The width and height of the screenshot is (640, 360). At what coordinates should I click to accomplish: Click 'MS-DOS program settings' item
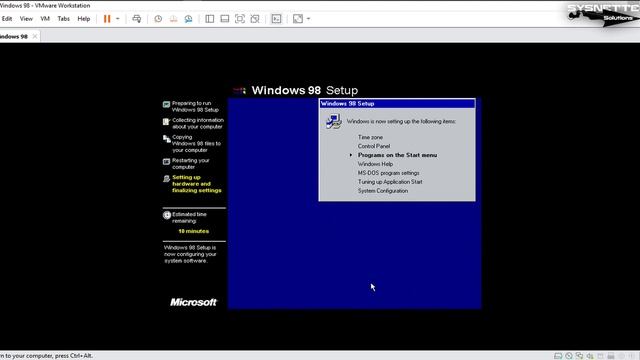389,173
